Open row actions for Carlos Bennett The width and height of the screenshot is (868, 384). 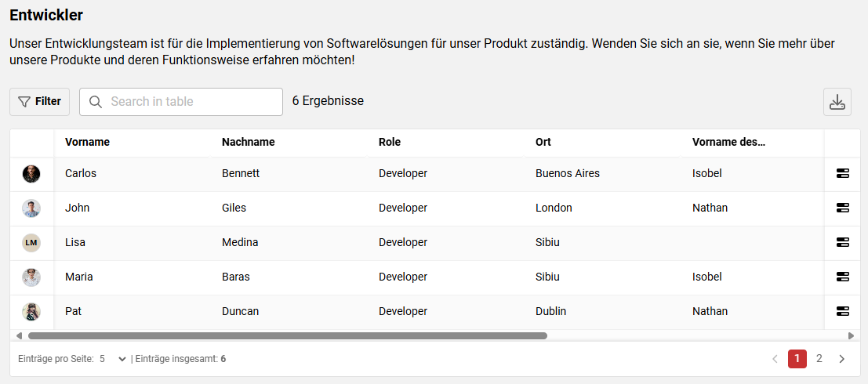coord(843,173)
